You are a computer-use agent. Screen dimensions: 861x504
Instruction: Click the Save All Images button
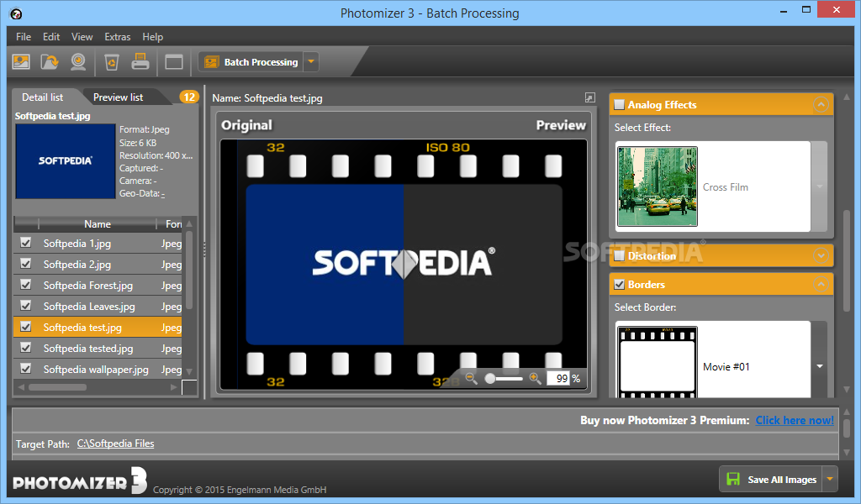[771, 480]
